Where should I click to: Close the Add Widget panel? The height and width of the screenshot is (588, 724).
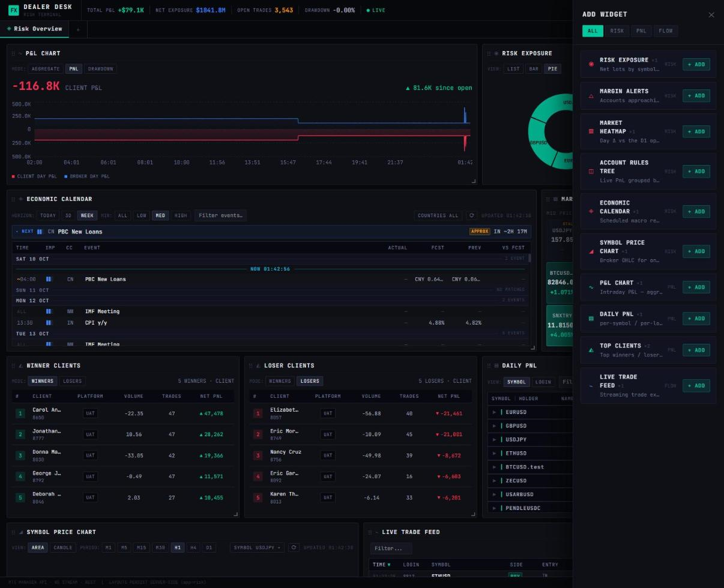click(x=711, y=14)
